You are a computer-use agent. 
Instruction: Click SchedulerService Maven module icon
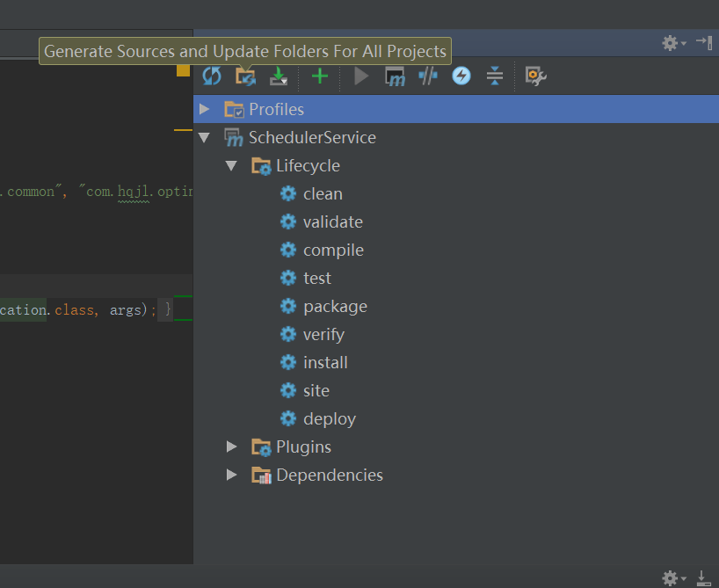[x=234, y=138]
